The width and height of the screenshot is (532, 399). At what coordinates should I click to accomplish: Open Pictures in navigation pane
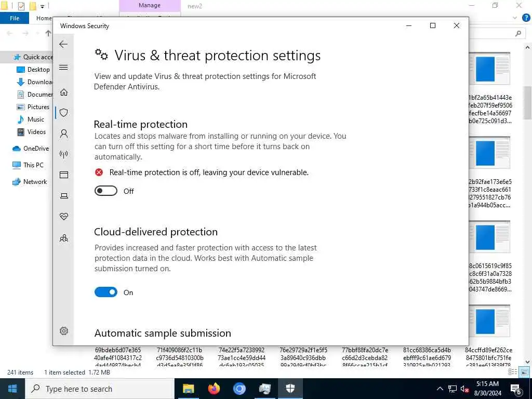[x=33, y=107]
